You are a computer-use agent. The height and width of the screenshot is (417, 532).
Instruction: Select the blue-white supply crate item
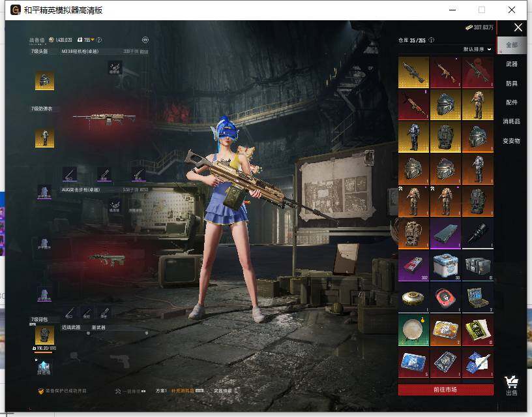click(445, 266)
